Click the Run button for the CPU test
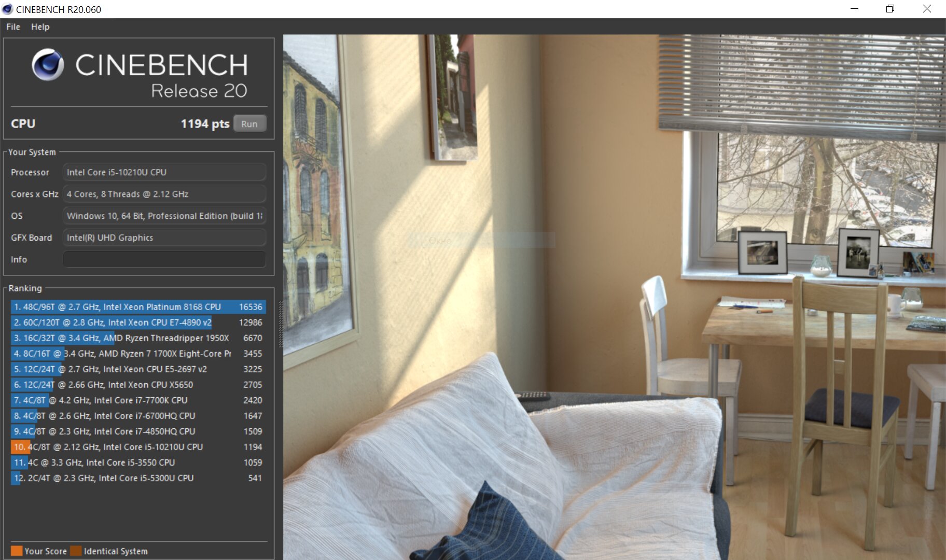This screenshot has height=560, width=946. pyautogui.click(x=249, y=124)
